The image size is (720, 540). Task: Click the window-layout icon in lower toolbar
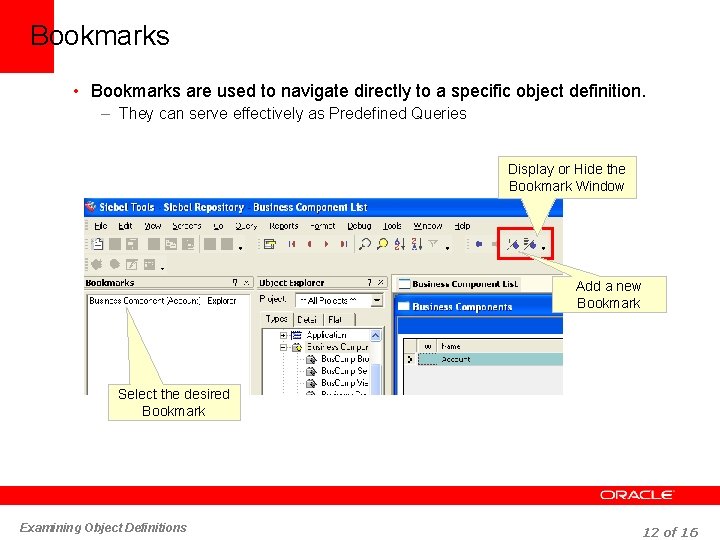point(149,264)
